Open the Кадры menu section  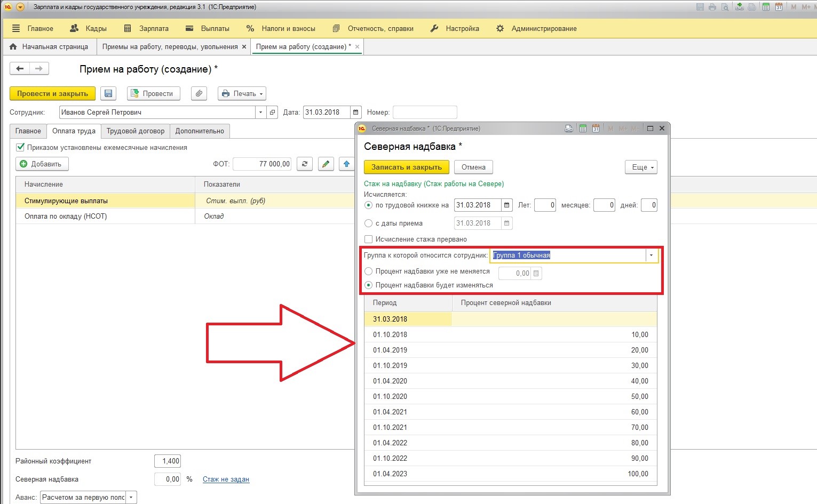pos(89,28)
